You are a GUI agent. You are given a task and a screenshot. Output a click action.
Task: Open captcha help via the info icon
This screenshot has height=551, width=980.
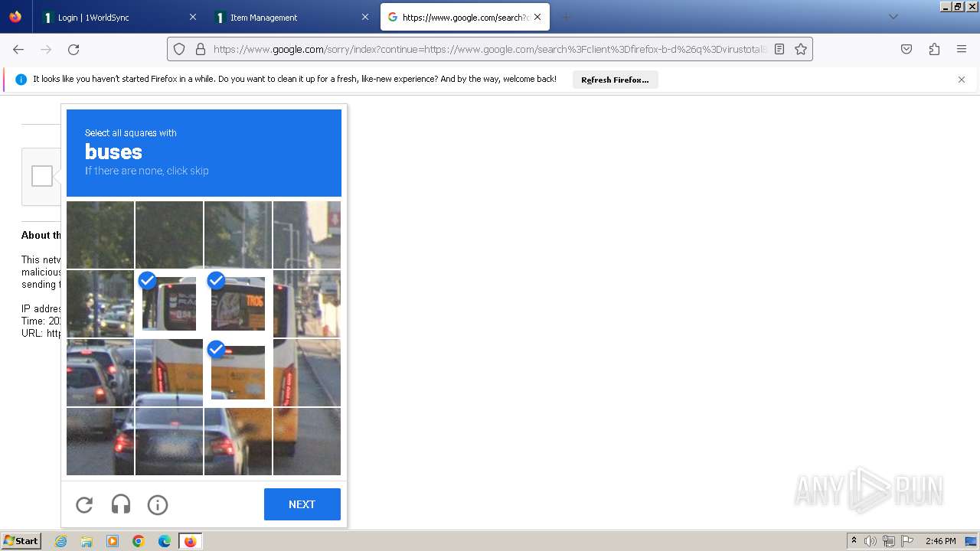pos(158,505)
